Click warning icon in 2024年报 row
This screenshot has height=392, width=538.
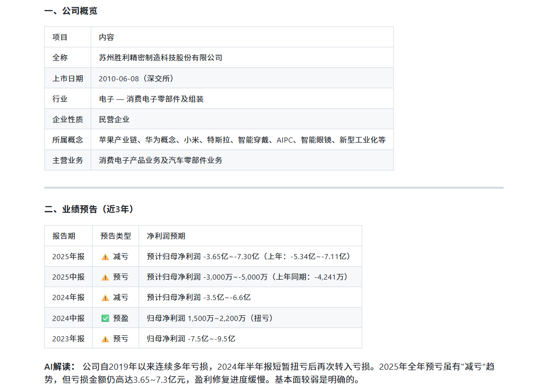point(106,298)
